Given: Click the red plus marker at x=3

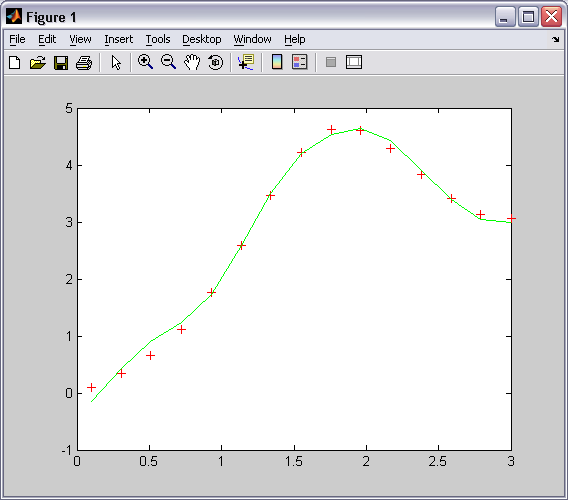Looking at the screenshot, I should (511, 218).
